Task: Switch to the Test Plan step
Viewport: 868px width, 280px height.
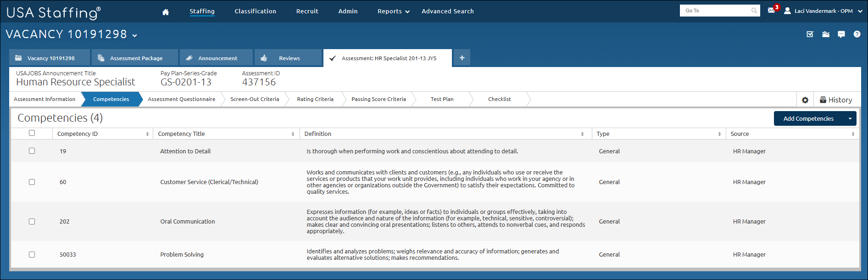Action: pos(442,99)
